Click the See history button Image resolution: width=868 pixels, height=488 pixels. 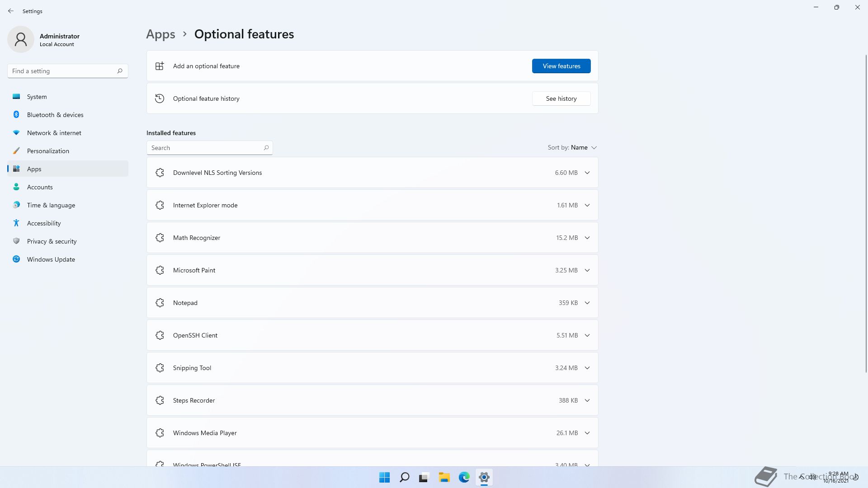coord(561,99)
